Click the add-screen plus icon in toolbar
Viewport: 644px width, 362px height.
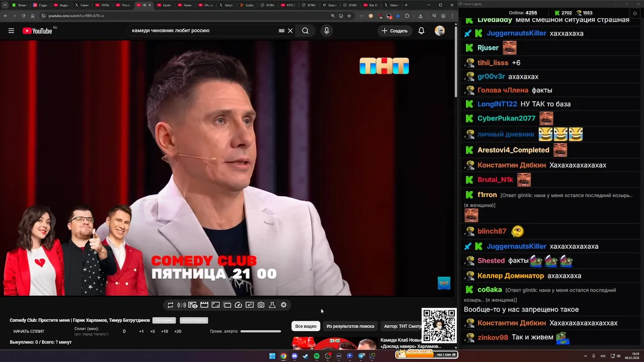pos(250,305)
